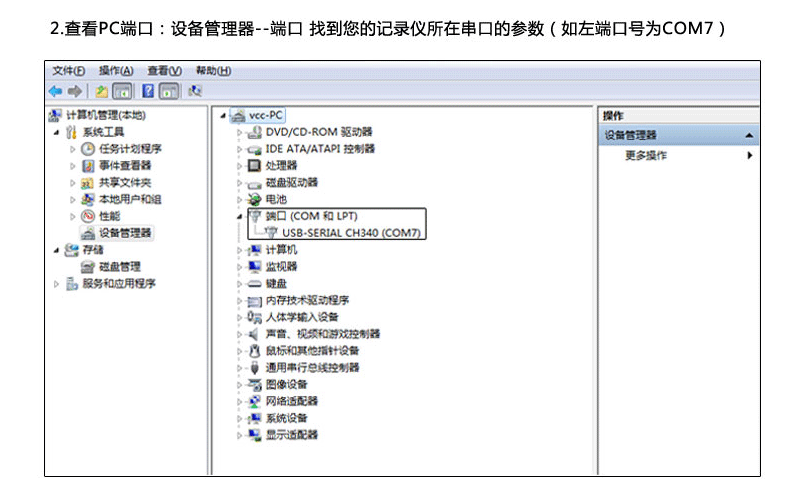Select 性能 in the system tools tree
The height and width of the screenshot is (501, 800).
click(109, 216)
